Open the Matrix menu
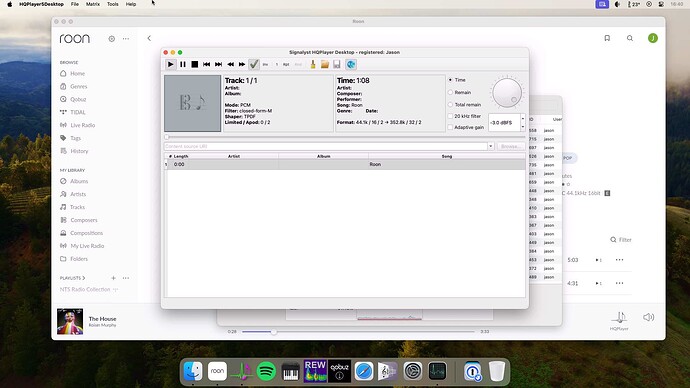 (92, 4)
